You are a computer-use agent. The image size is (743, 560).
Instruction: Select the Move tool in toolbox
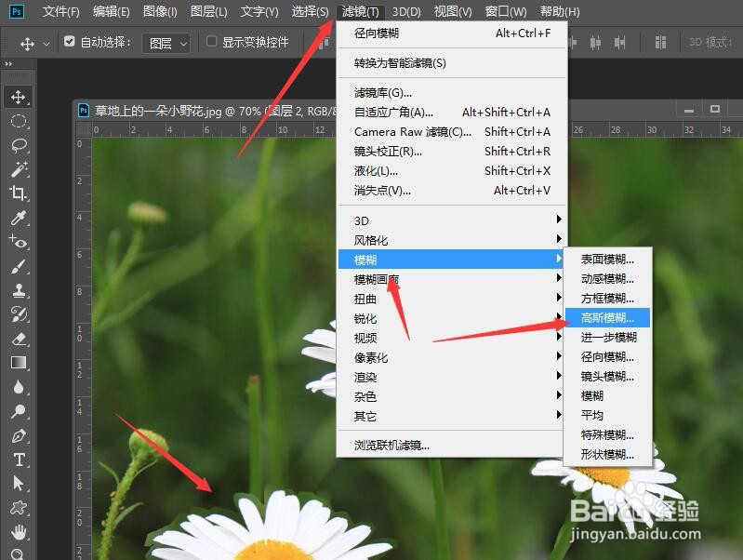[19, 97]
